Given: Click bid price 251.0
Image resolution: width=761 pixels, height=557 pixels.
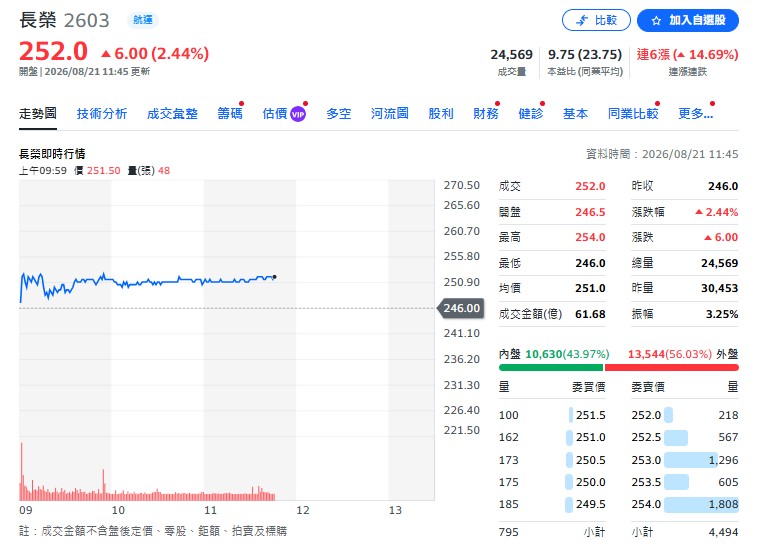Looking at the screenshot, I should pos(591,438).
